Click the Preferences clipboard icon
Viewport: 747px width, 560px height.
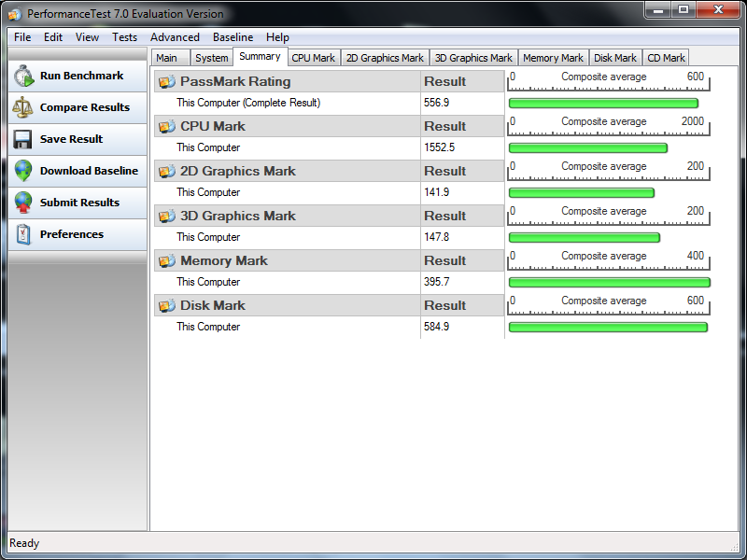point(22,234)
